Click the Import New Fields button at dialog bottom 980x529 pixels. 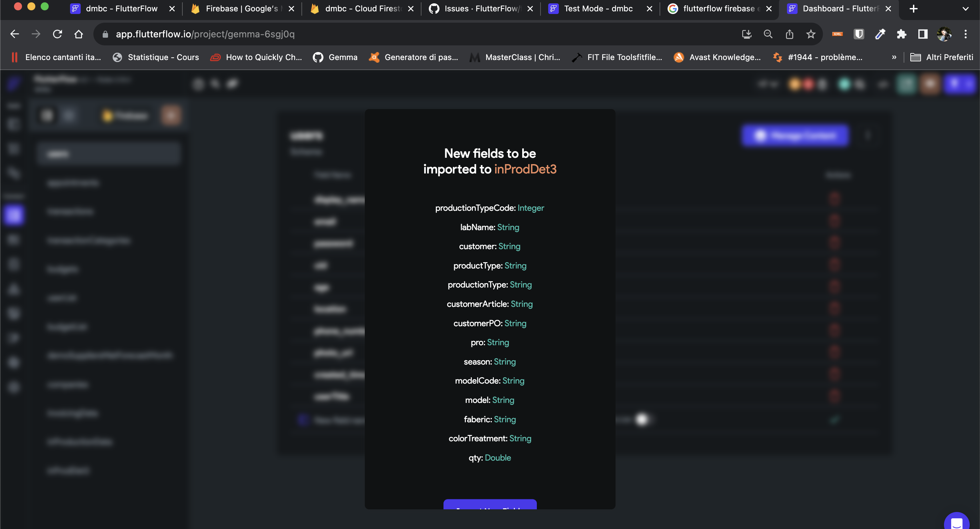coord(490,510)
